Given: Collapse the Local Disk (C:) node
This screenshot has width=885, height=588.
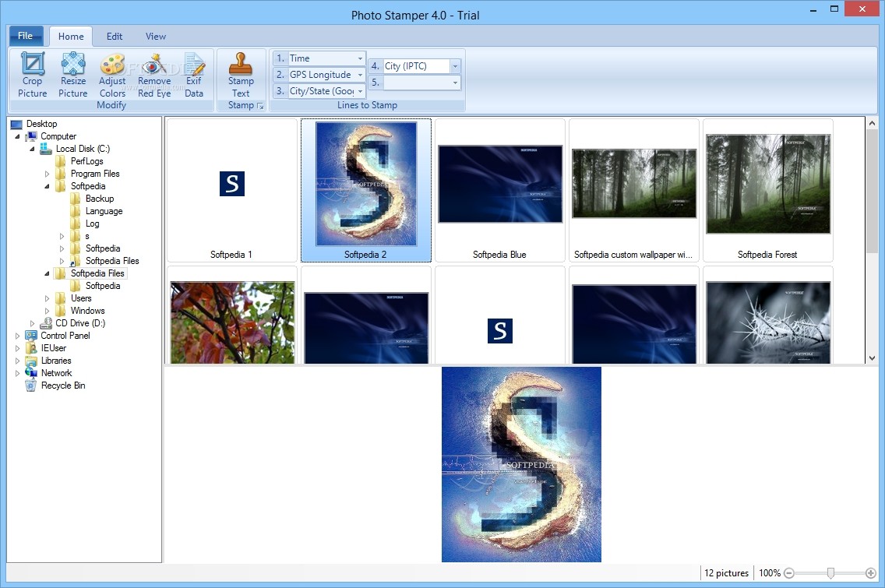Looking at the screenshot, I should pos(32,149).
